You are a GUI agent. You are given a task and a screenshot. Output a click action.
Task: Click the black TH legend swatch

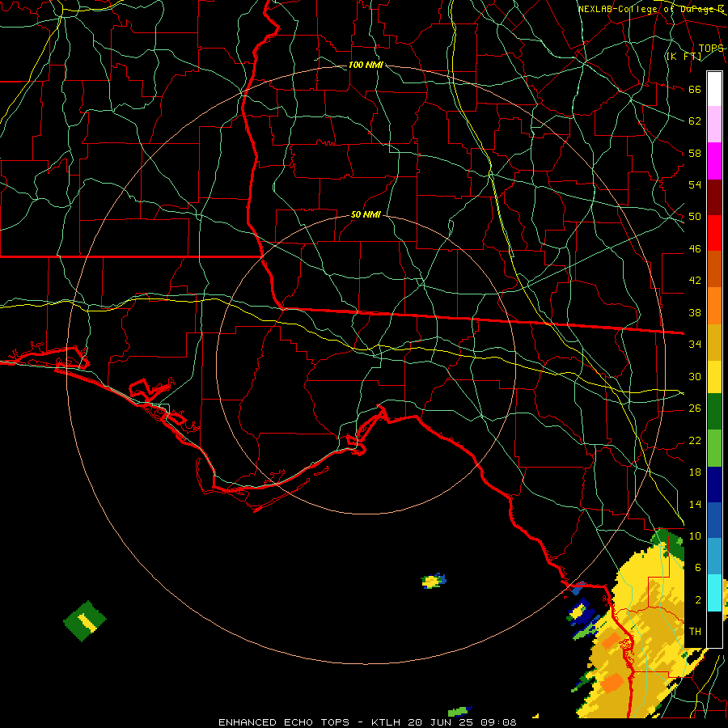point(714,629)
